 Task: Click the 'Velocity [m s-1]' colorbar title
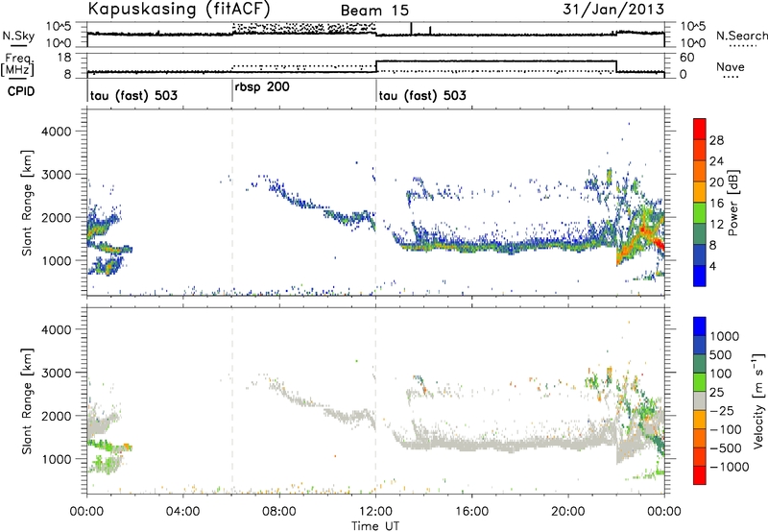coord(758,400)
